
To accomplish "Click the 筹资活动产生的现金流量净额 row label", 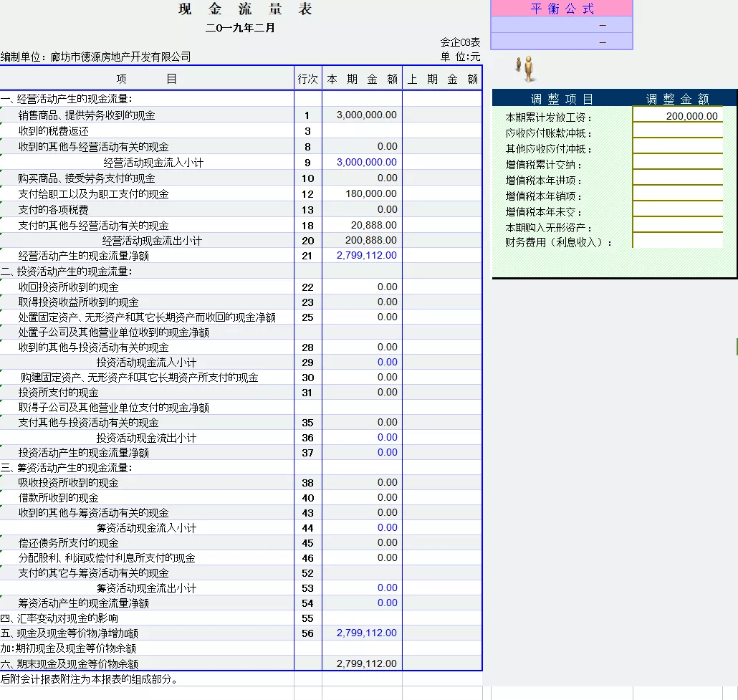I will click(x=83, y=603).
